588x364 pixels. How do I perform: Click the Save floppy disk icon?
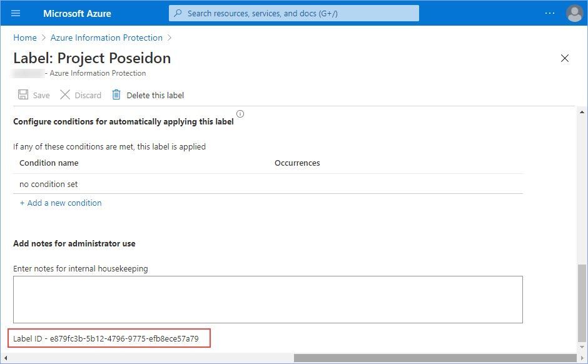point(23,94)
